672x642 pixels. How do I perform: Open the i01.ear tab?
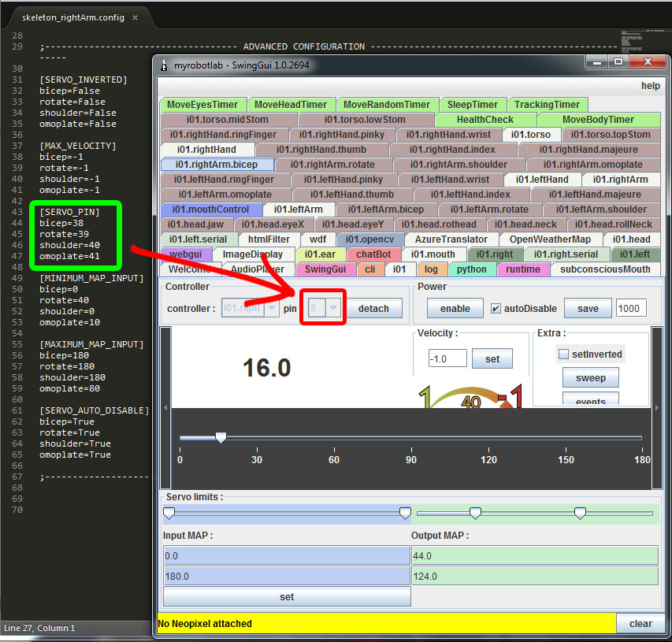tap(320, 254)
